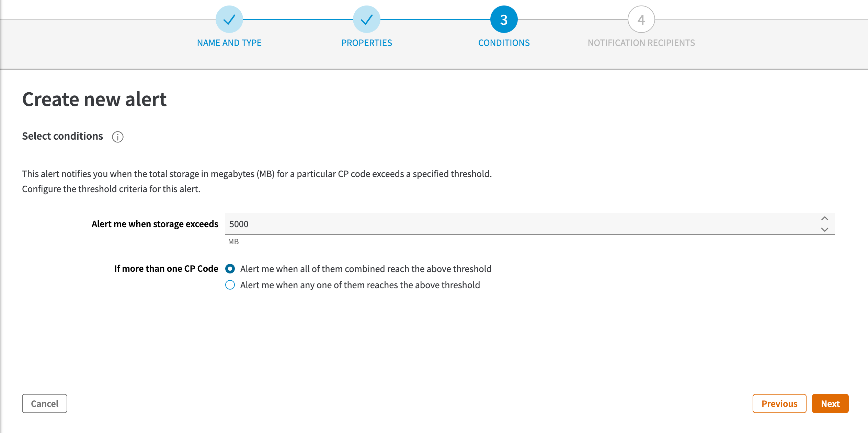This screenshot has width=868, height=433.
Task: Go back with Previous button
Action: coord(779,403)
